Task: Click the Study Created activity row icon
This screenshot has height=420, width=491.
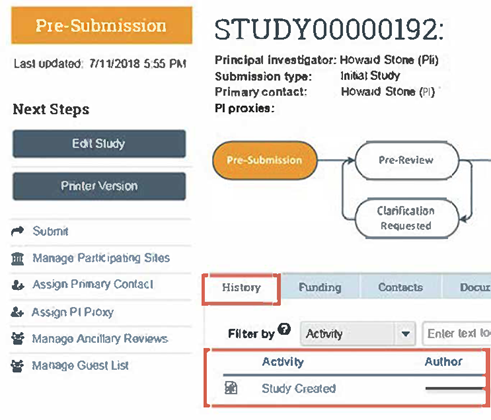Action: pyautogui.click(x=231, y=388)
